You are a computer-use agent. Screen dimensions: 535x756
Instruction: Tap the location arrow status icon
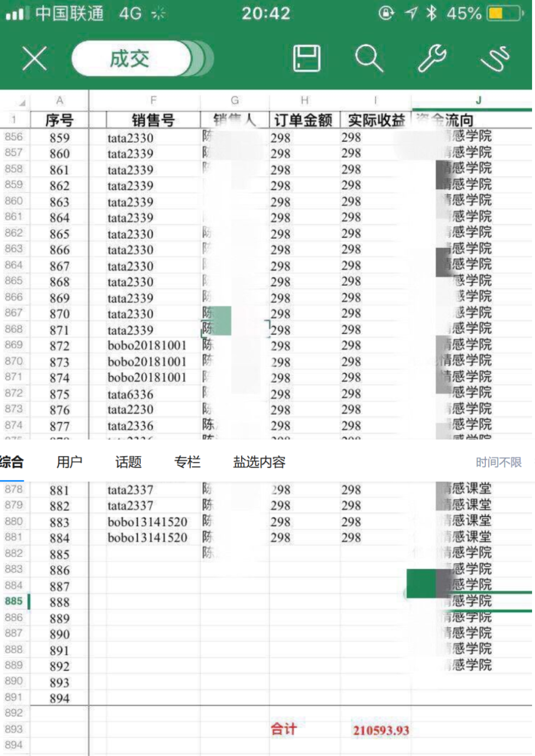coord(411,14)
